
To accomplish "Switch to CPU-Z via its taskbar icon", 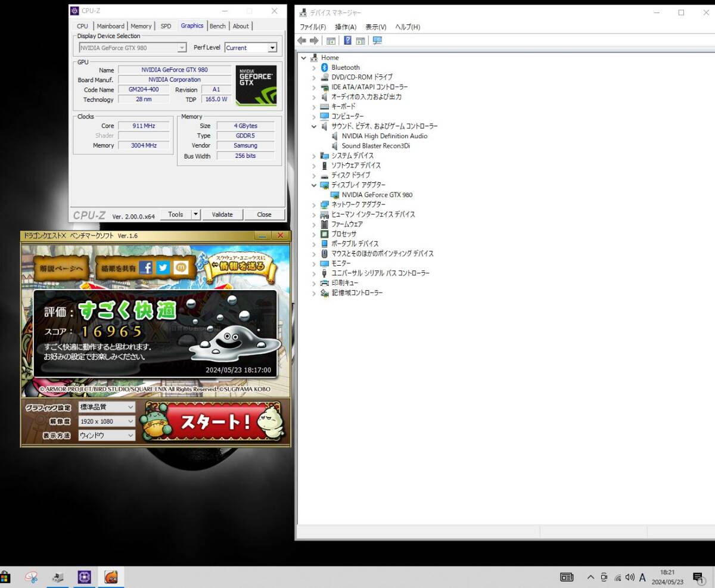I will (x=85, y=577).
